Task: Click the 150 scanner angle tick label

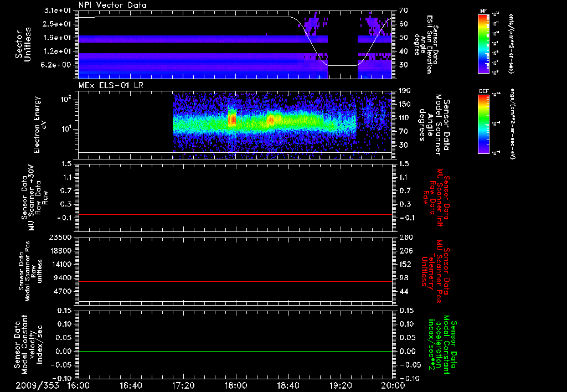Action: click(x=404, y=105)
